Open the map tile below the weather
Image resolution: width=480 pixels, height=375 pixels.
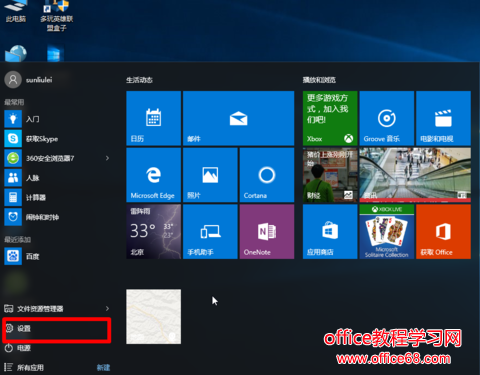[153, 316]
